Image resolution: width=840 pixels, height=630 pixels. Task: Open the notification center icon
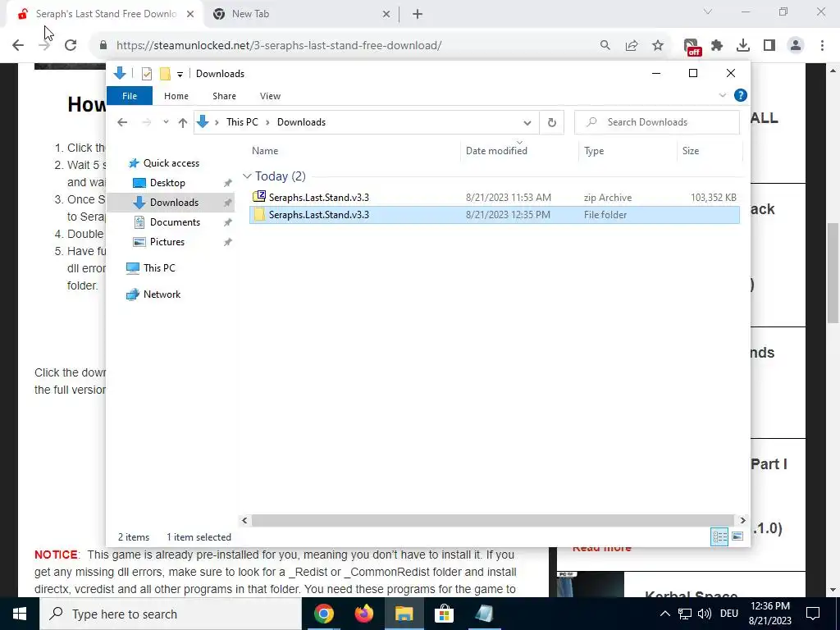tap(813, 614)
